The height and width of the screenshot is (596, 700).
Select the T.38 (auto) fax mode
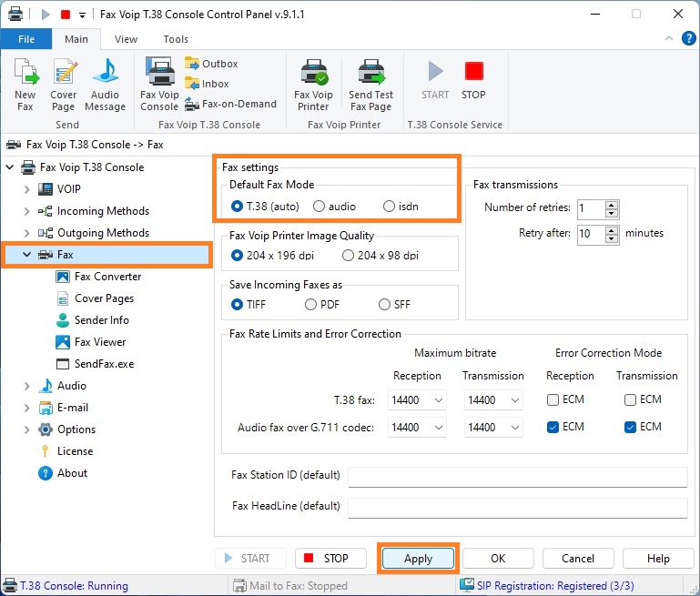coord(265,207)
